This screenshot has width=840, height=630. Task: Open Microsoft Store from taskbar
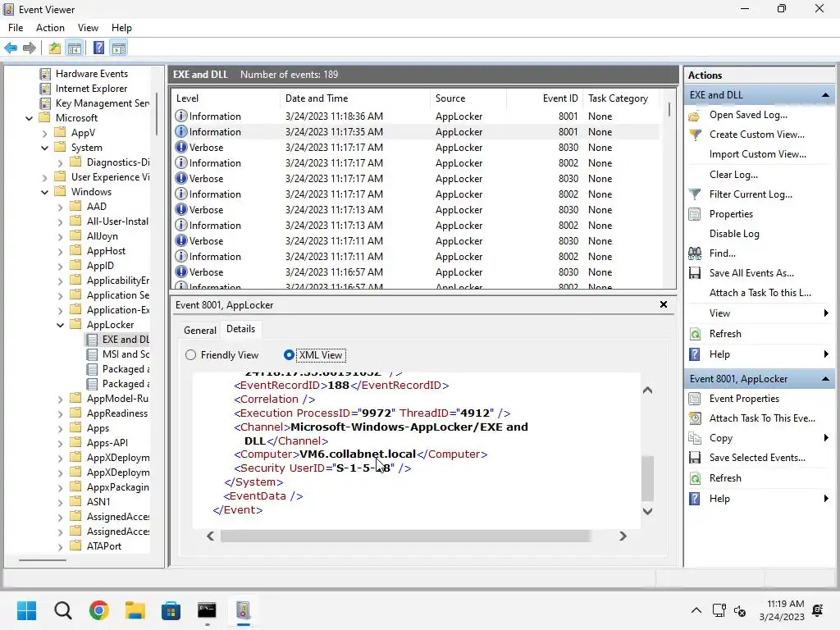171,610
